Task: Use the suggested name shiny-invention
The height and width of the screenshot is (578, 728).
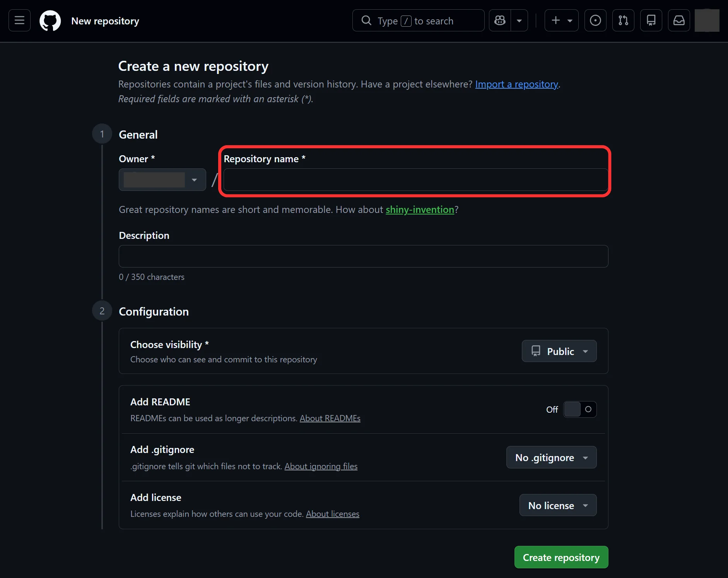Action: 420,209
